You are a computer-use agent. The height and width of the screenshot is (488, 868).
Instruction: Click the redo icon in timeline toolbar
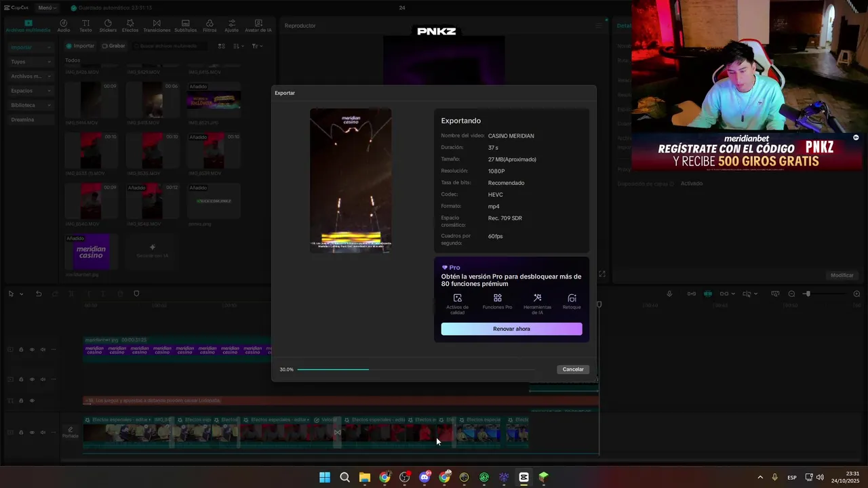[x=55, y=294]
